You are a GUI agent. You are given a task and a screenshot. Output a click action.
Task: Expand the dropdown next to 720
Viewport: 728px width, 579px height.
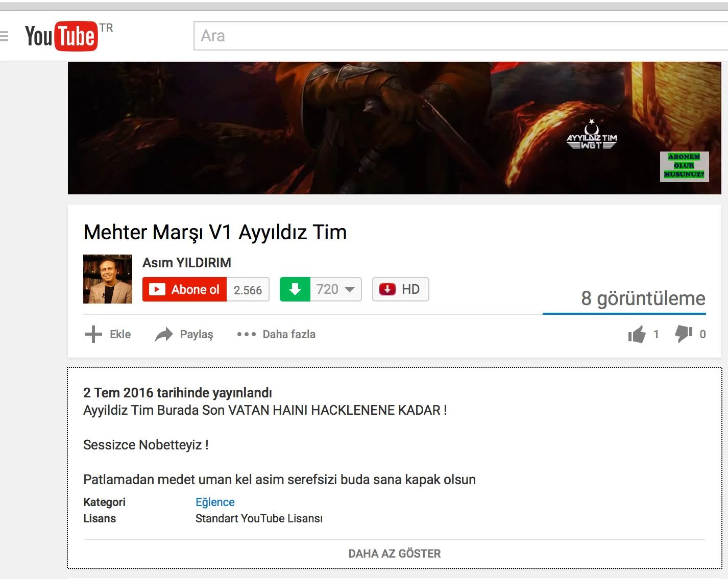pyautogui.click(x=350, y=289)
